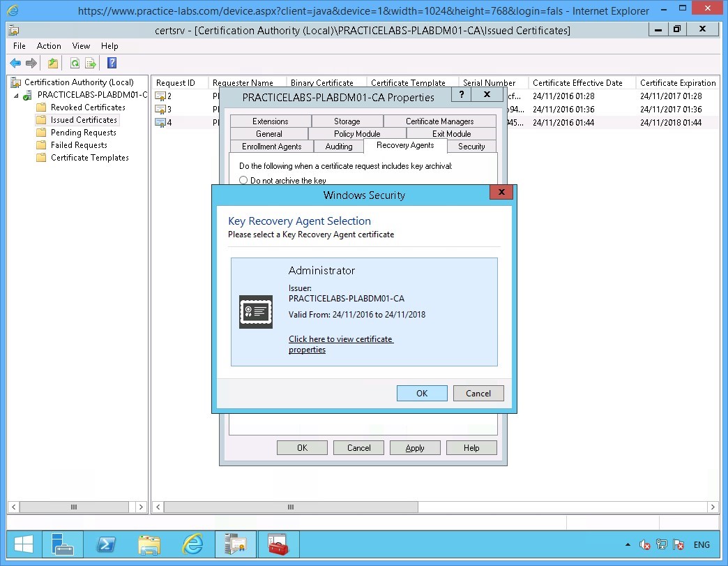728x566 pixels.
Task: Open Windows PowerShell from the taskbar
Action: click(x=106, y=544)
